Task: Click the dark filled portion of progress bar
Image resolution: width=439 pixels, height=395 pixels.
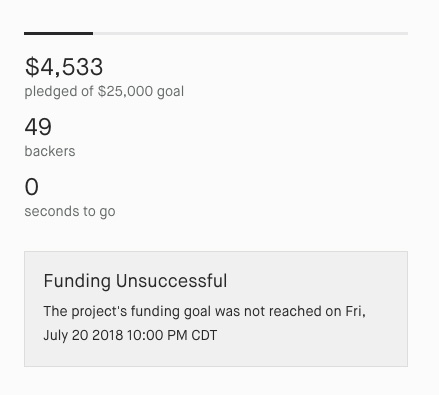Action: 58,33
